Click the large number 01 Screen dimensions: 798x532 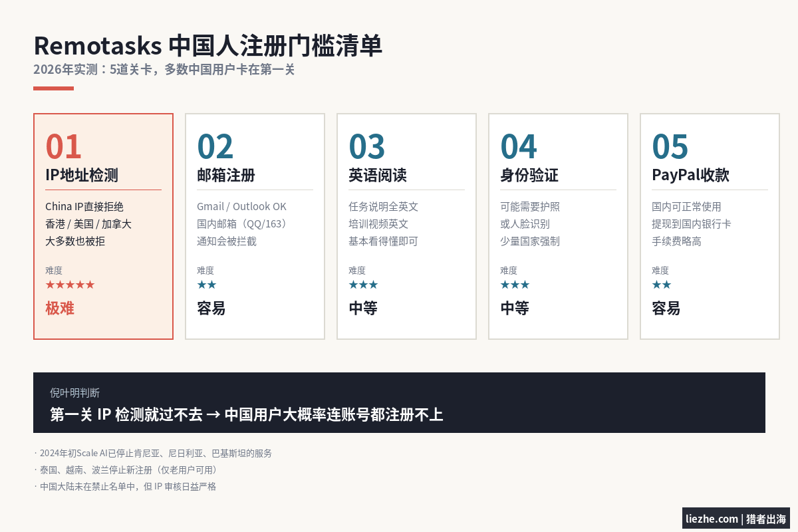tap(64, 147)
